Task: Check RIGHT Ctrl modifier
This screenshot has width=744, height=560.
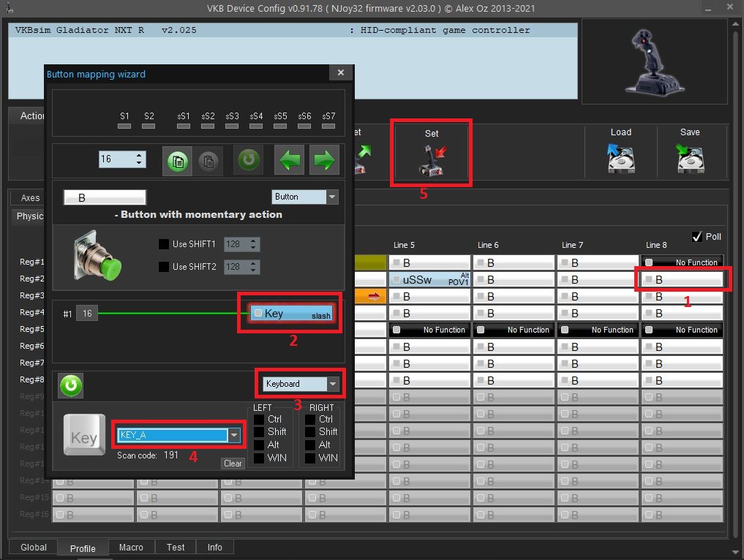Action: (x=310, y=419)
